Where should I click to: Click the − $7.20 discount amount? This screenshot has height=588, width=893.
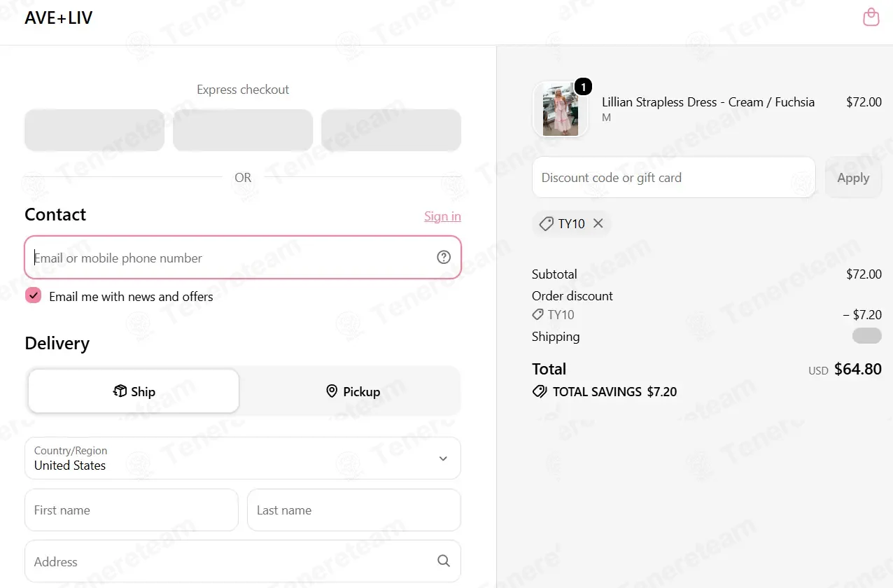[x=862, y=315]
